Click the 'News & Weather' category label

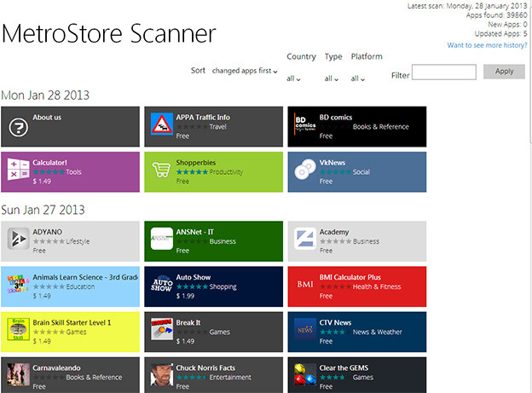[378, 332]
